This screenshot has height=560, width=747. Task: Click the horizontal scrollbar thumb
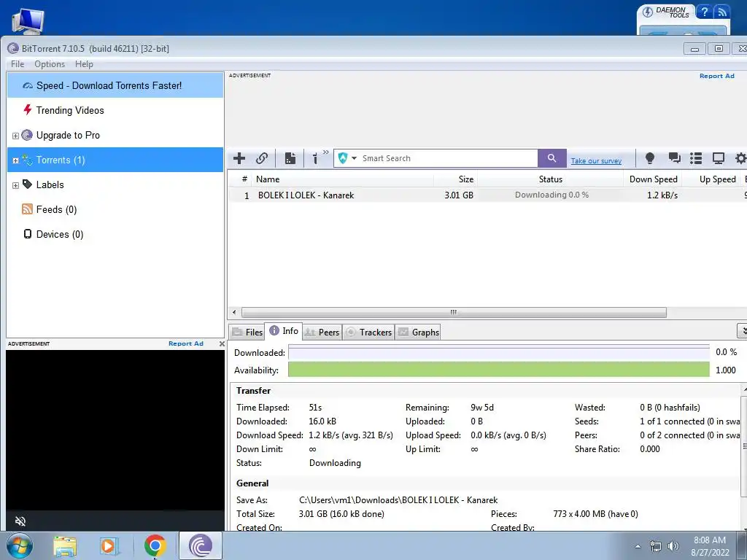[454, 312]
